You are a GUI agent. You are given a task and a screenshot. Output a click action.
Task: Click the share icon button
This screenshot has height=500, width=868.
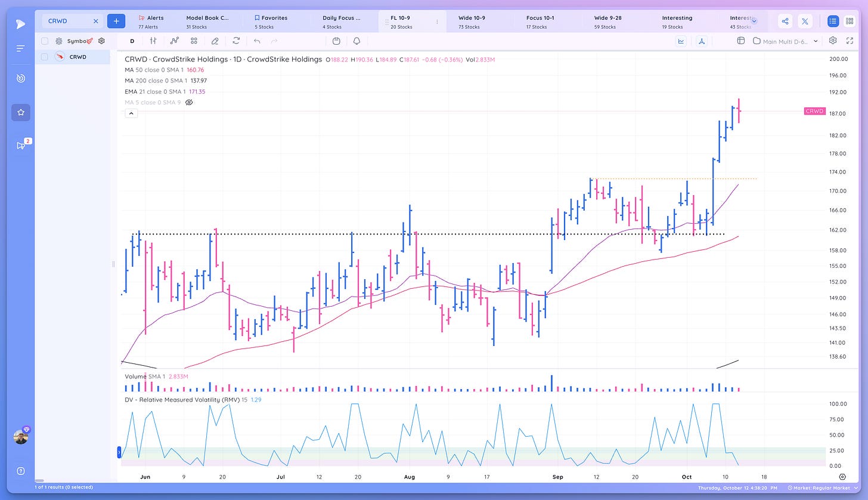tap(785, 21)
